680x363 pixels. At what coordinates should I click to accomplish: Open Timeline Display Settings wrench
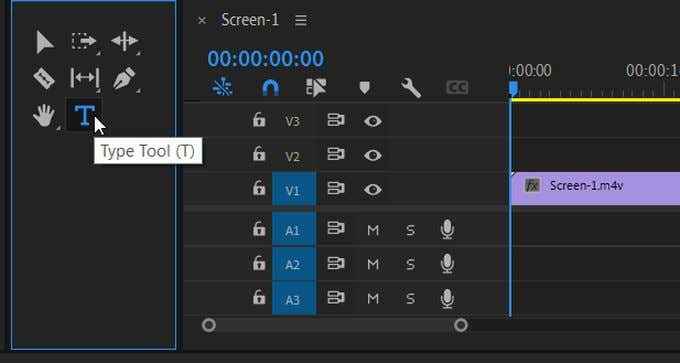(x=411, y=88)
